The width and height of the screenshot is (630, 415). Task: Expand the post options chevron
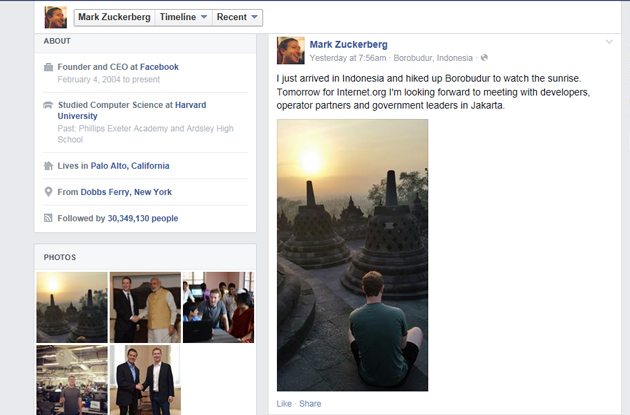[x=609, y=42]
